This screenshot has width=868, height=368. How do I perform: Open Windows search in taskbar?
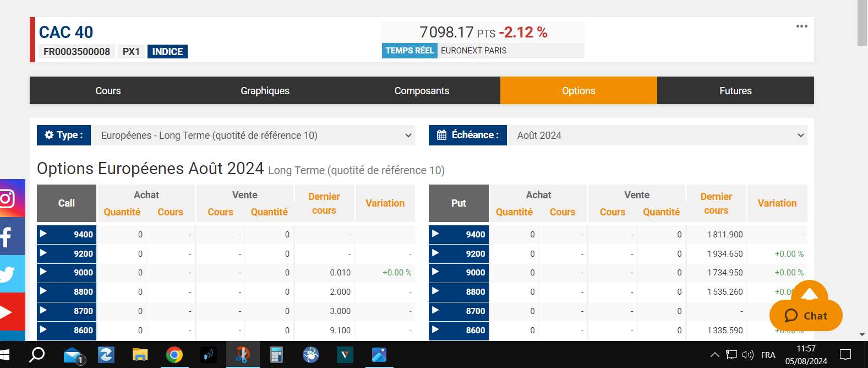click(x=37, y=354)
